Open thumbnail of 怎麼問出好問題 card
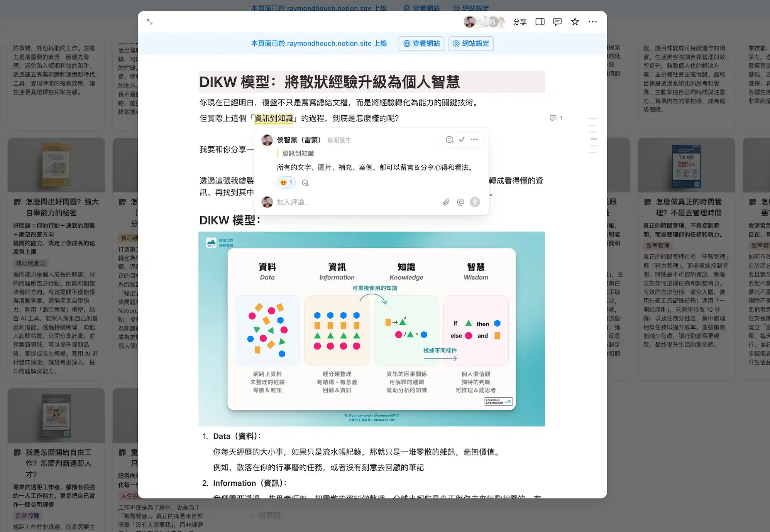Viewport: 770px width, 532px height. (x=56, y=165)
